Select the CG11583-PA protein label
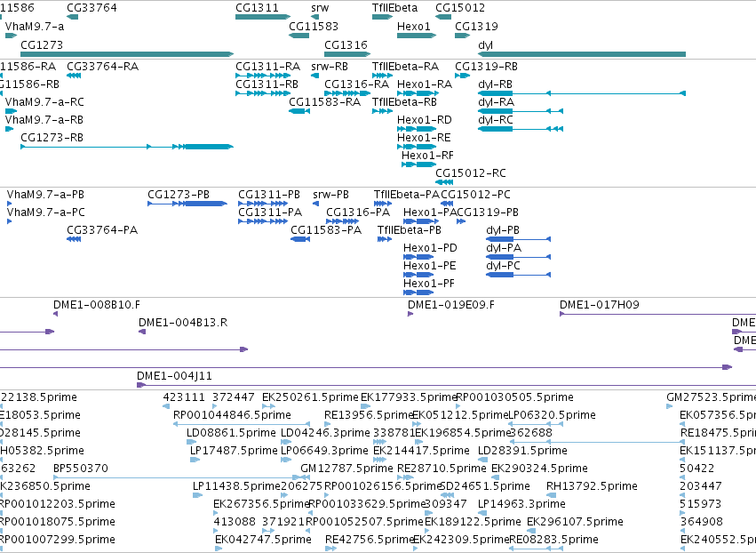 [x=326, y=229]
